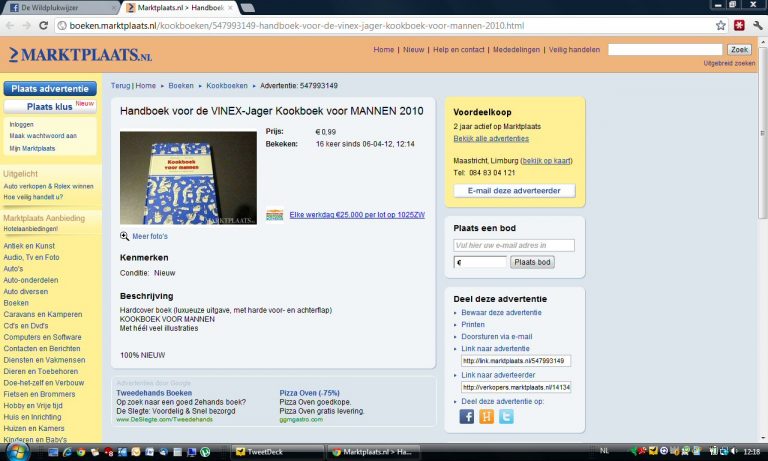
Task: Click Maak wachtwoord aan link
Action: [x=43, y=136]
